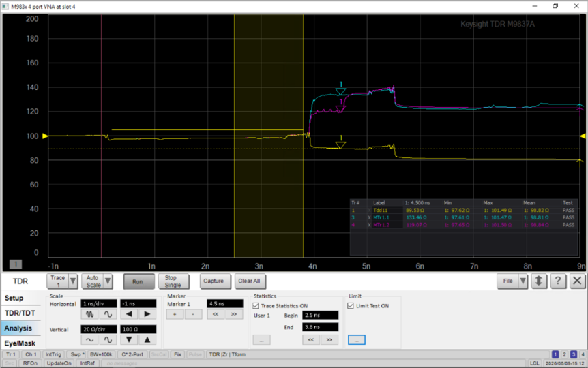Click Ch 1 status bar item
The height and width of the screenshot is (368, 588).
[x=31, y=354]
